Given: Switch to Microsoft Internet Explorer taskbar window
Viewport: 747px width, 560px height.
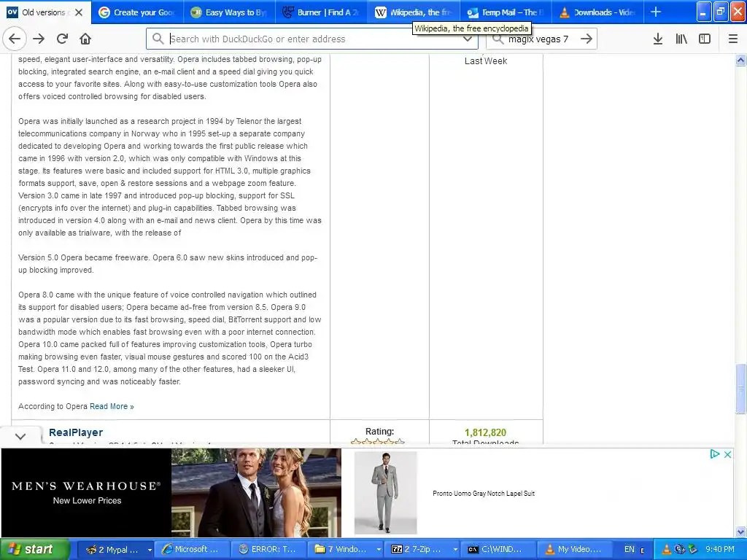Looking at the screenshot, I should (x=193, y=549).
